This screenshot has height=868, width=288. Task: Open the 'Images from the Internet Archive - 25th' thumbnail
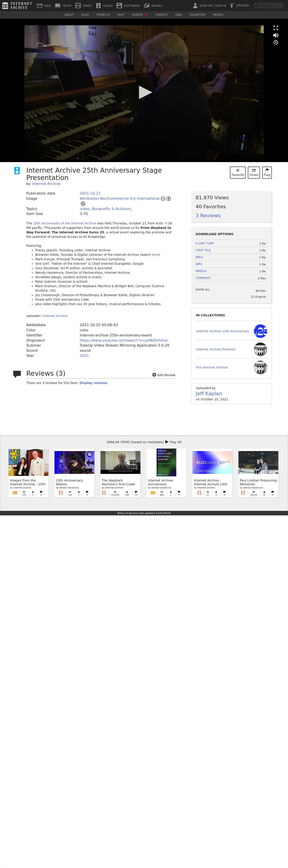(28, 462)
